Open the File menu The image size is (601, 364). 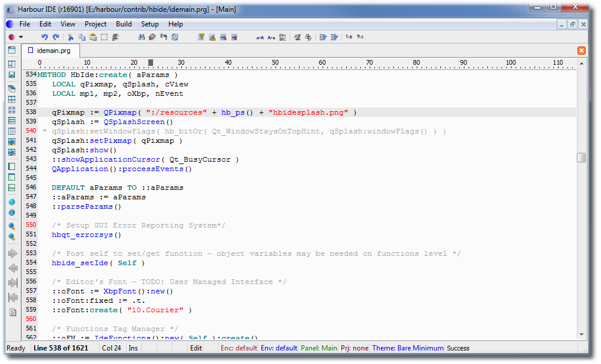click(25, 24)
